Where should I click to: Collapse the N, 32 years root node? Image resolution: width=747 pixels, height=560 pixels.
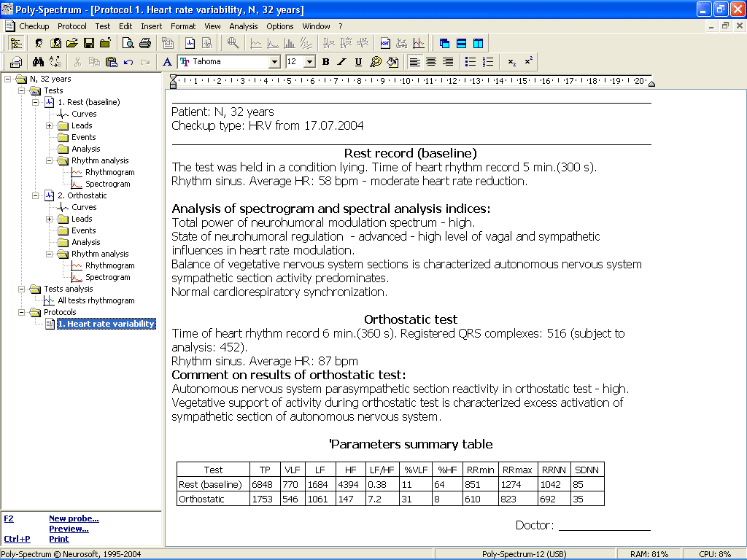(7, 79)
